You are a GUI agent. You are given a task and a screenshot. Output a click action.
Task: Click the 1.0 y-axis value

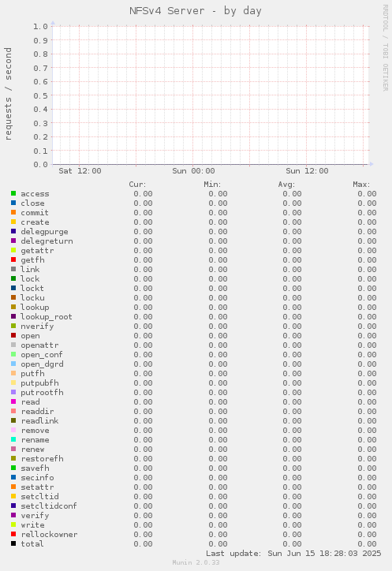coord(40,26)
